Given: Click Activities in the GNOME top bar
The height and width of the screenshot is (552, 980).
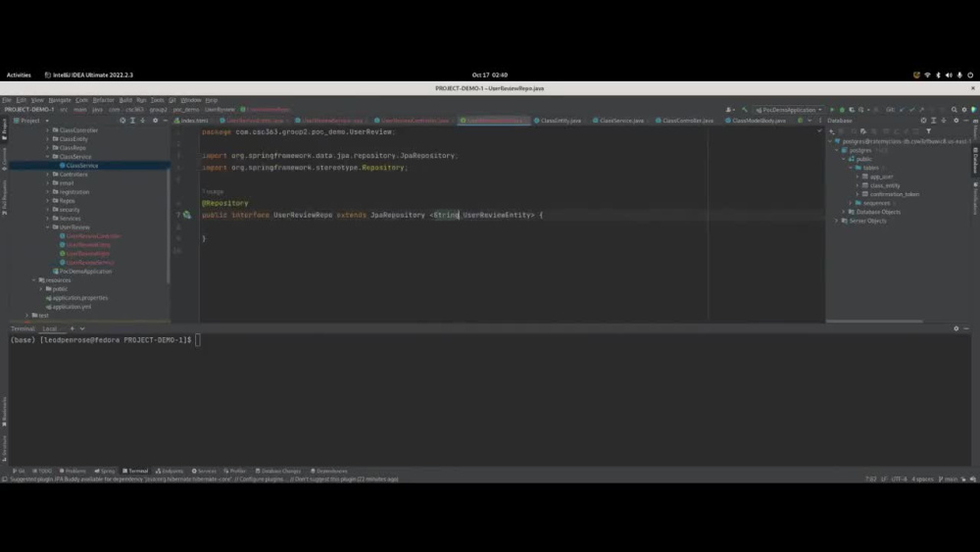Looking at the screenshot, I should point(19,75).
